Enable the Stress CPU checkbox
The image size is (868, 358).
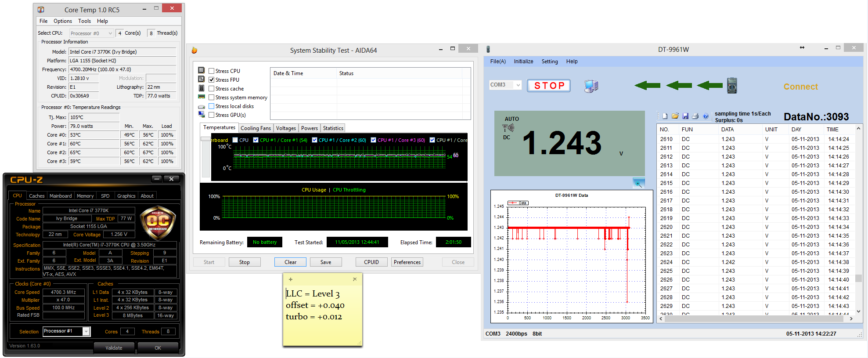(212, 71)
